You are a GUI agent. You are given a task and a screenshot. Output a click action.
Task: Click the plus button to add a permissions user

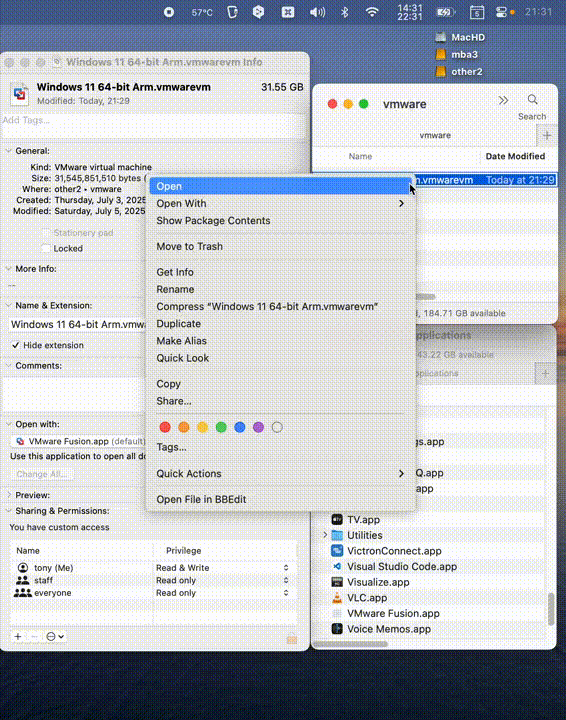tap(17, 636)
